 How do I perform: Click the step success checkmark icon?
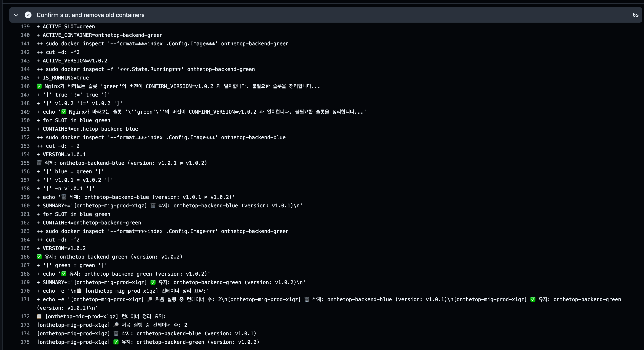[28, 15]
